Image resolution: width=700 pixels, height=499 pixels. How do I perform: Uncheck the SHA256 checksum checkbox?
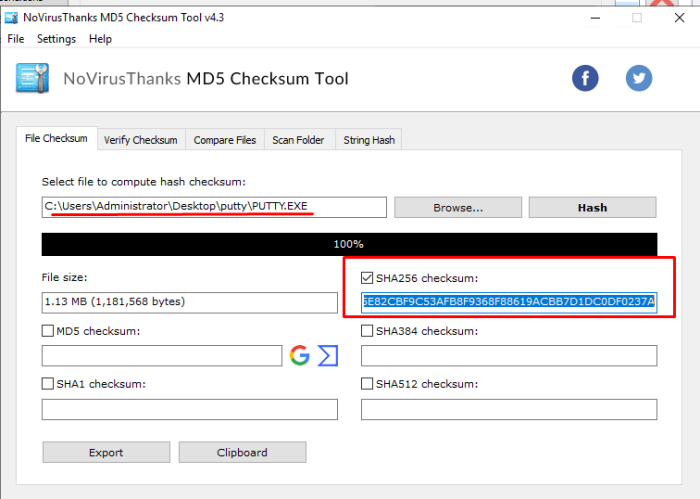click(367, 277)
